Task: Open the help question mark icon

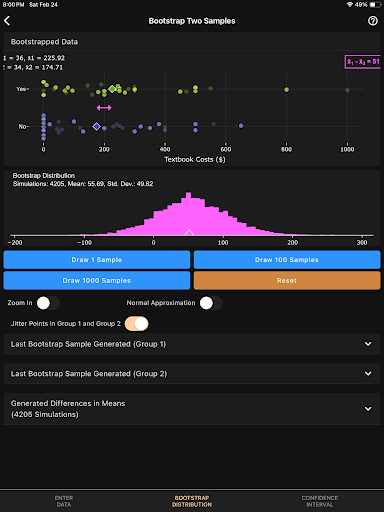Action: click(373, 21)
